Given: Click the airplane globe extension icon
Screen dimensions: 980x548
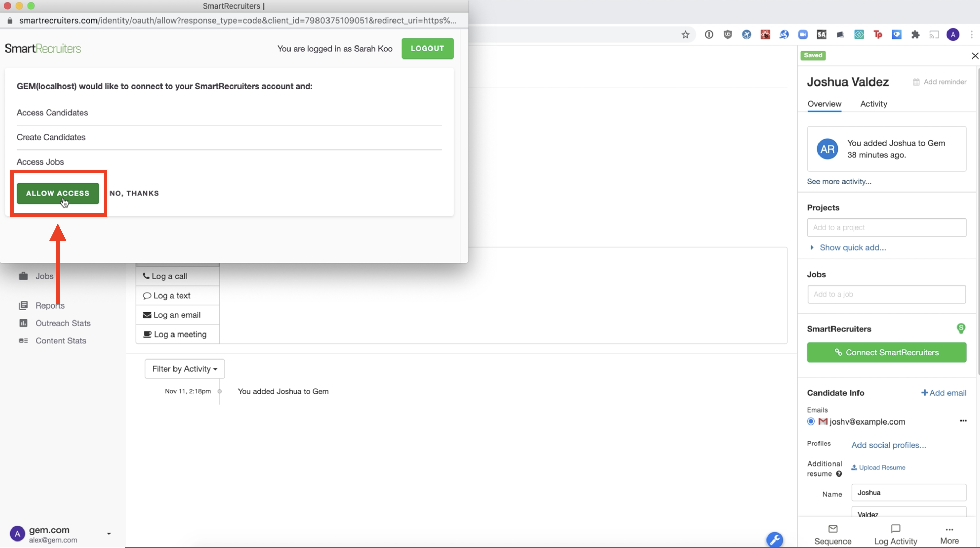Looking at the screenshot, I should 746,35.
